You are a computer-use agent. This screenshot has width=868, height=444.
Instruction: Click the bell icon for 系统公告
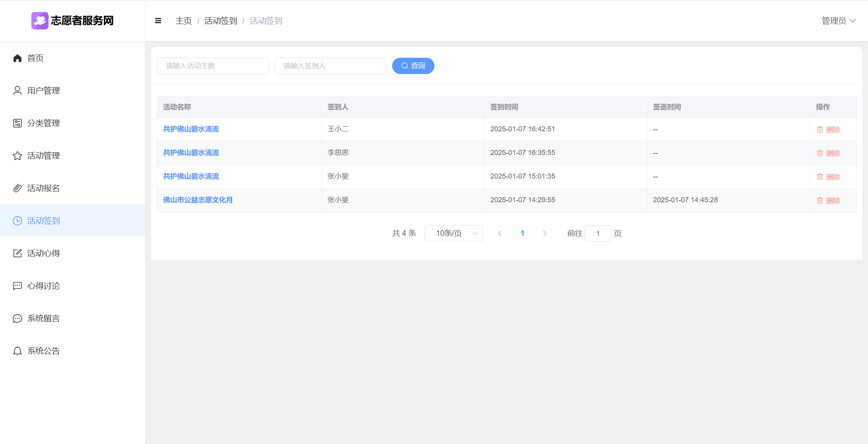(17, 351)
